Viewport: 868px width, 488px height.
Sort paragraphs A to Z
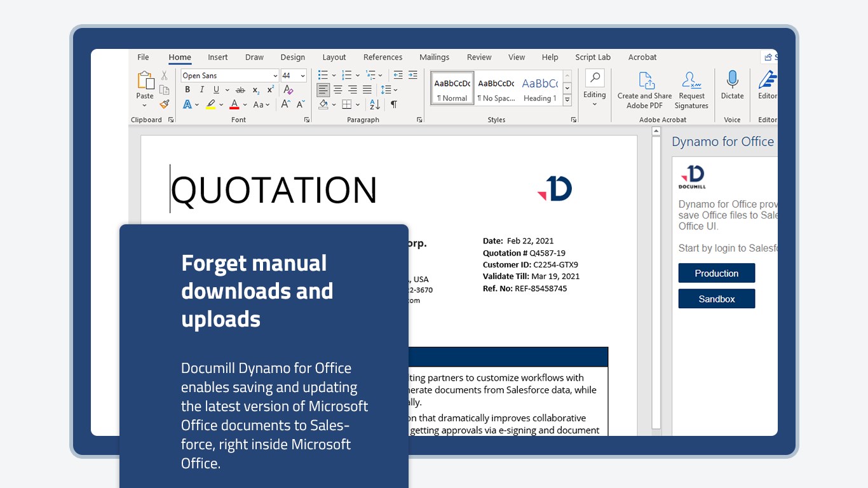[x=375, y=104]
